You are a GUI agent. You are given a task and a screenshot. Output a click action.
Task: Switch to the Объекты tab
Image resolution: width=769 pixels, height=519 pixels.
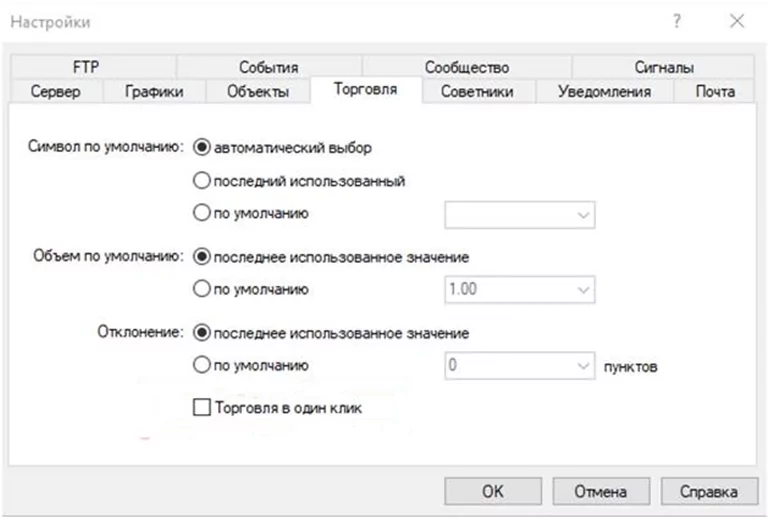click(258, 91)
